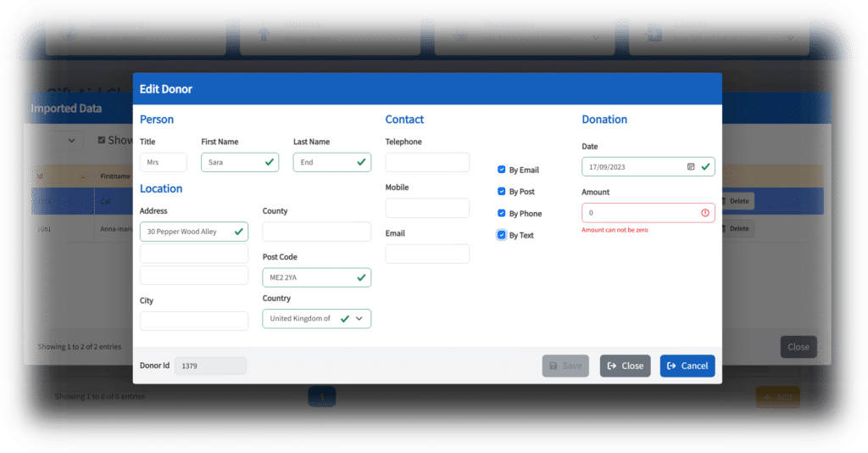Click the Donation section heading

[604, 119]
